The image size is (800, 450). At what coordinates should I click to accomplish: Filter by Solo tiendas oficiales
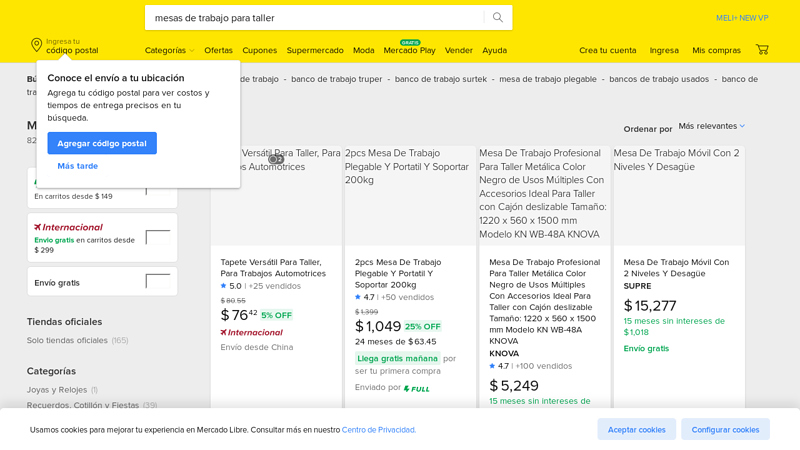pyautogui.click(x=68, y=340)
